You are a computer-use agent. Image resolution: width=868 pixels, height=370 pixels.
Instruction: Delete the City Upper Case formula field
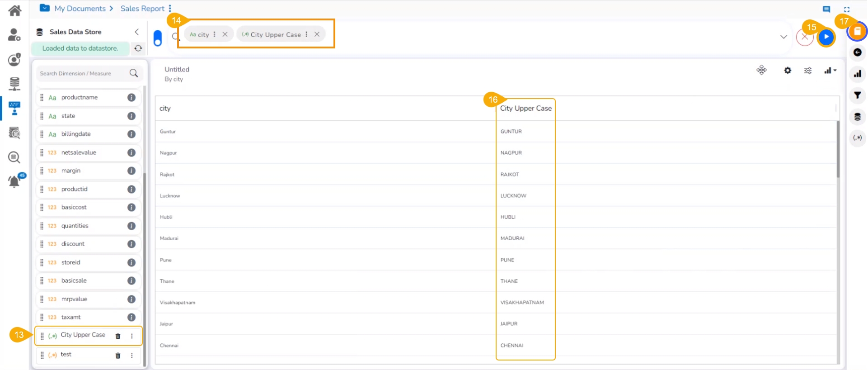point(118,336)
